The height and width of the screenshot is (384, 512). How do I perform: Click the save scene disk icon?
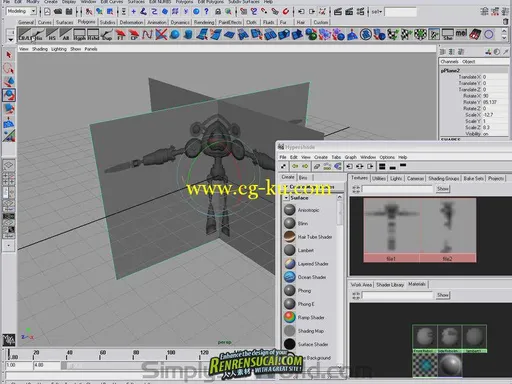pos(69,12)
